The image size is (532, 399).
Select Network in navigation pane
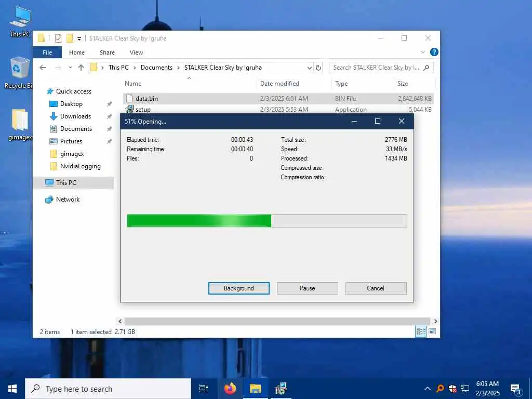tap(68, 199)
